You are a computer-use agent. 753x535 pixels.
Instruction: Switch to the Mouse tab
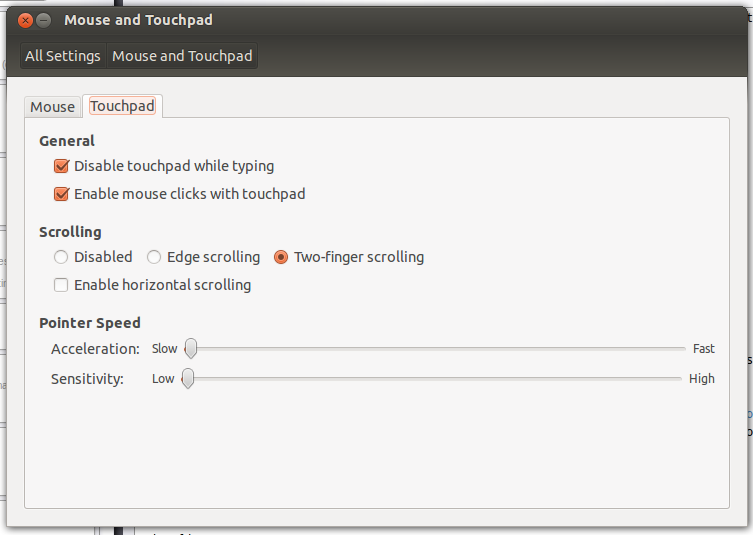pyautogui.click(x=53, y=107)
